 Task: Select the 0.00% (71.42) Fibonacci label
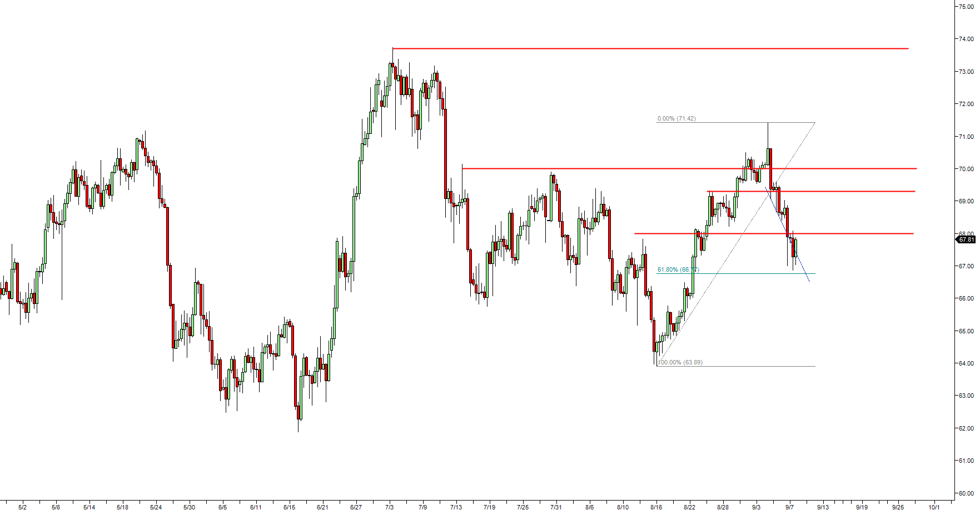point(676,119)
